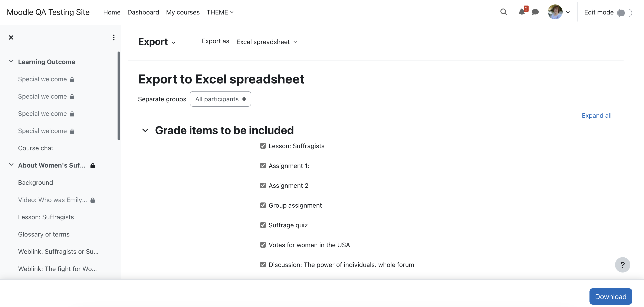The width and height of the screenshot is (644, 307).
Task: Uncheck the Group assignment checkbox
Action: click(263, 205)
